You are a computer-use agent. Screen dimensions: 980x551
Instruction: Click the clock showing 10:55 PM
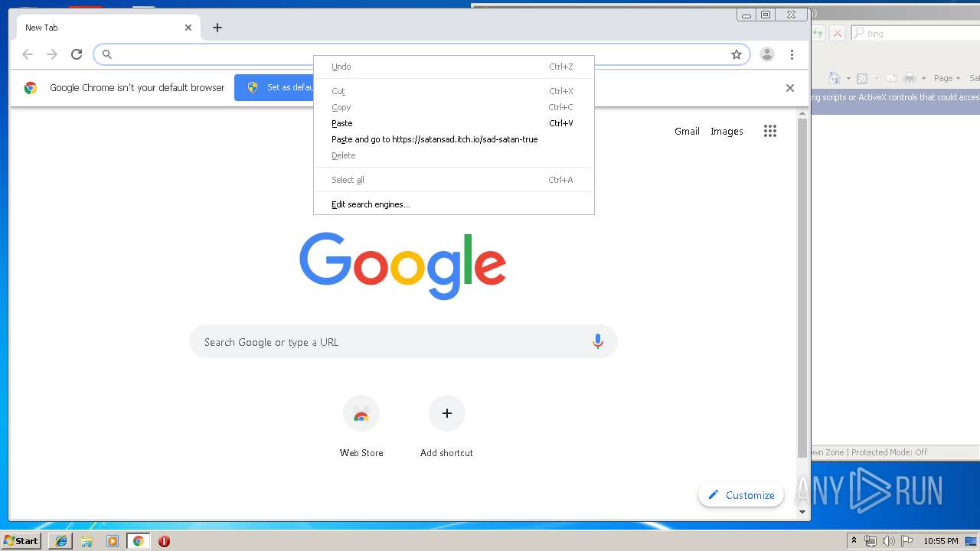tap(941, 541)
